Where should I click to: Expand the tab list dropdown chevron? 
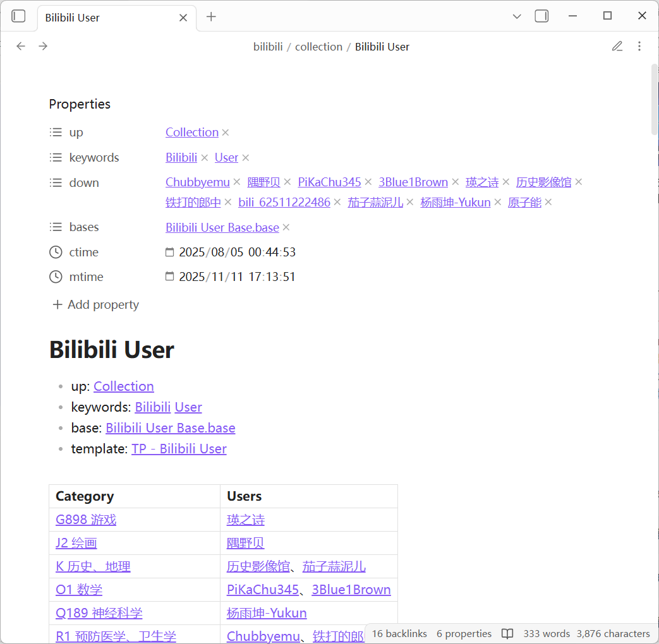[517, 16]
